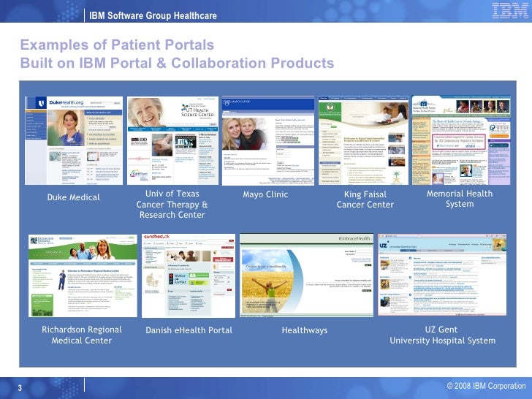Click the "Univ of Texas Cancer Therapy & Research Center" caption
The width and height of the screenshot is (532, 399).
pos(172,205)
